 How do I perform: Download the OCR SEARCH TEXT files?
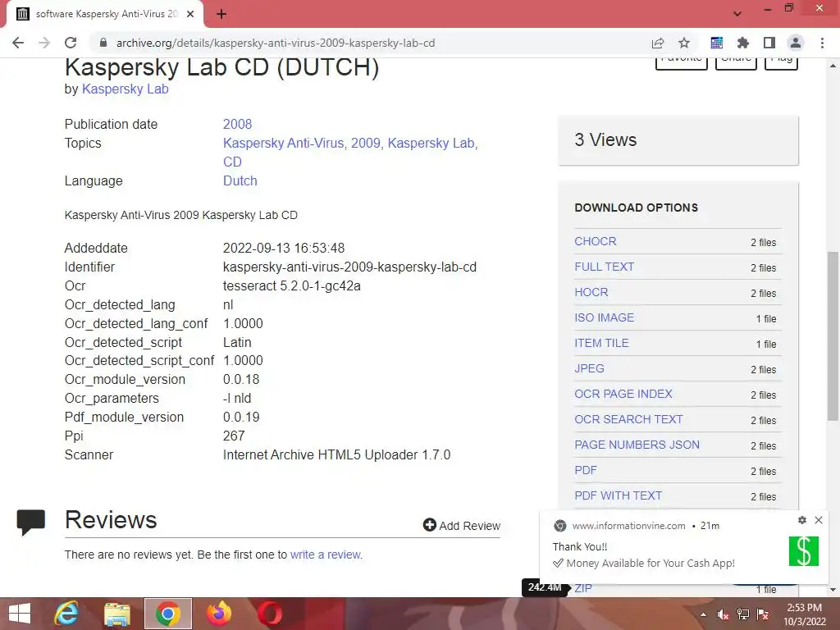pos(628,419)
